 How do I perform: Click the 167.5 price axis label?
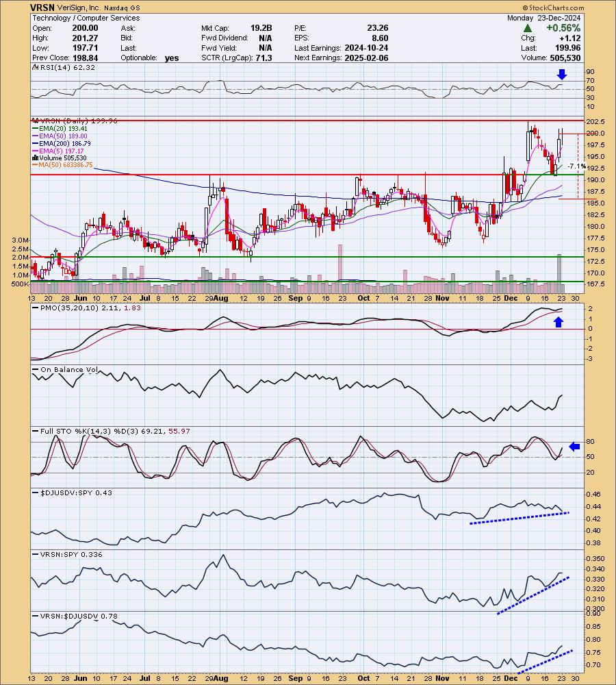pos(596,284)
